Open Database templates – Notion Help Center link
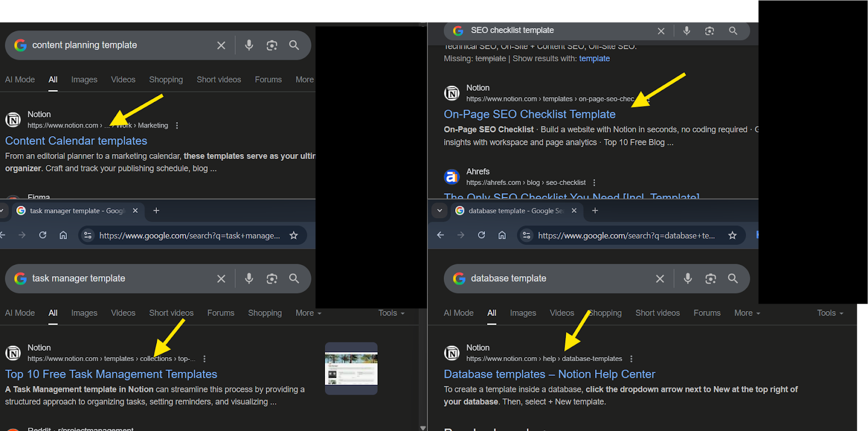Viewport: 868px width, 431px height. point(550,375)
